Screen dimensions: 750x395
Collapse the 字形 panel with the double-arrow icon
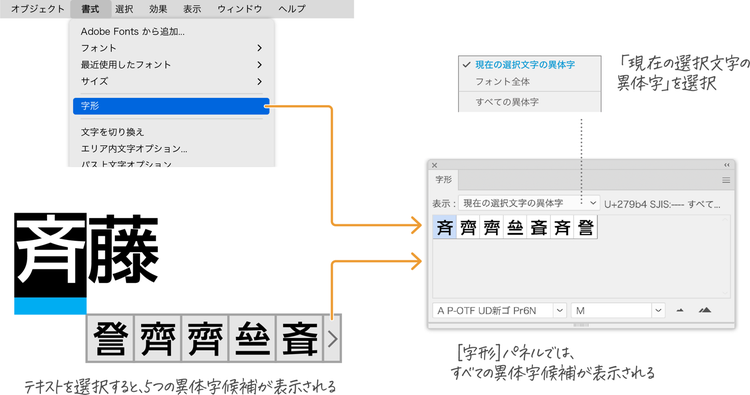727,165
